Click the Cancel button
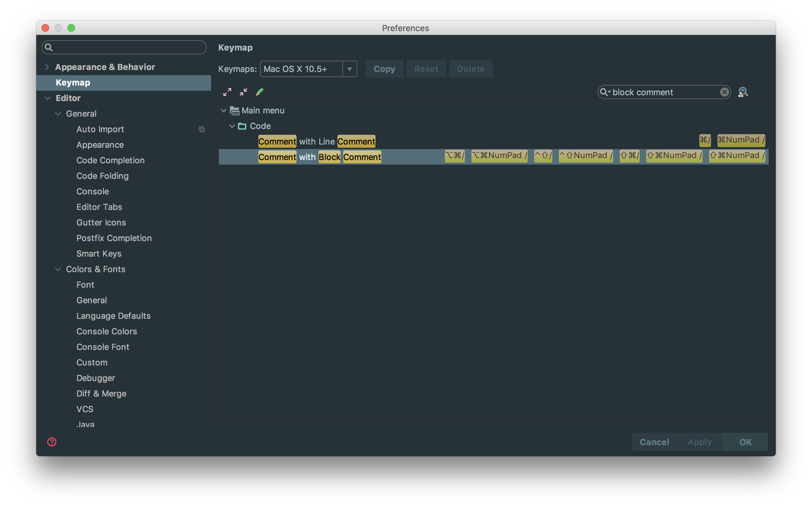812x508 pixels. click(654, 442)
